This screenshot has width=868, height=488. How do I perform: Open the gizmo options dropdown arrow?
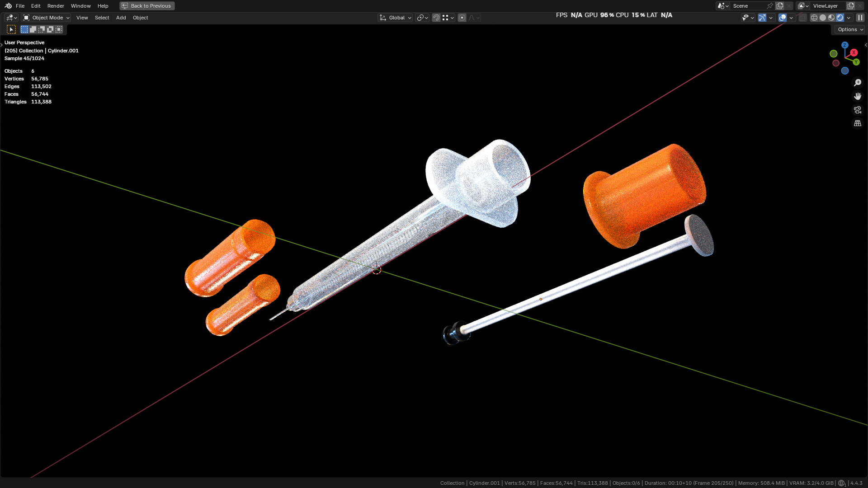point(771,18)
